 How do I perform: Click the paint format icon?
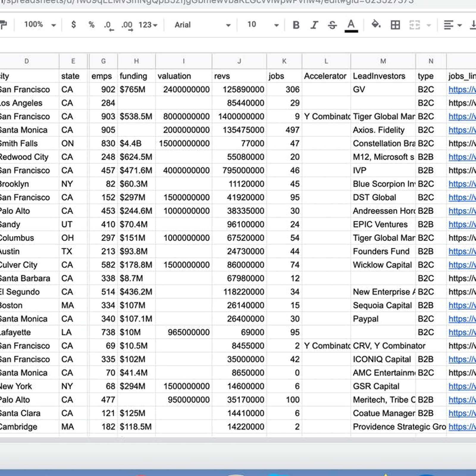click(x=3, y=25)
